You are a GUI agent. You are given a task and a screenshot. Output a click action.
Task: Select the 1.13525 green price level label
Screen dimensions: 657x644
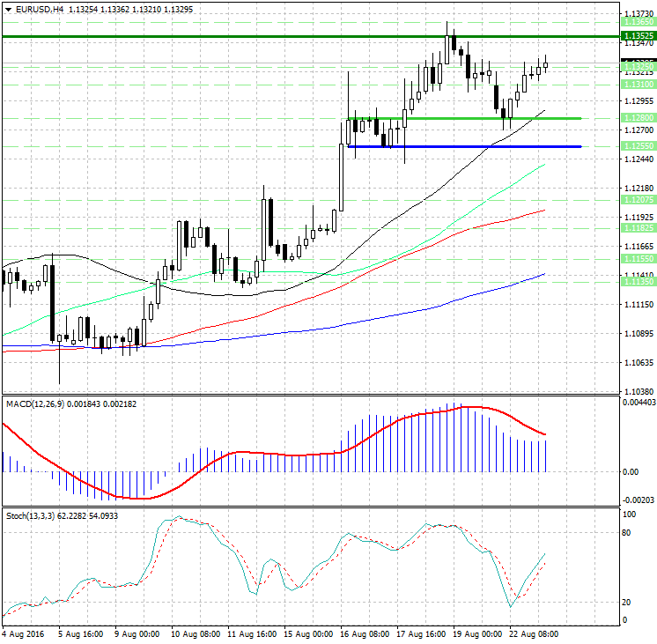(639, 35)
